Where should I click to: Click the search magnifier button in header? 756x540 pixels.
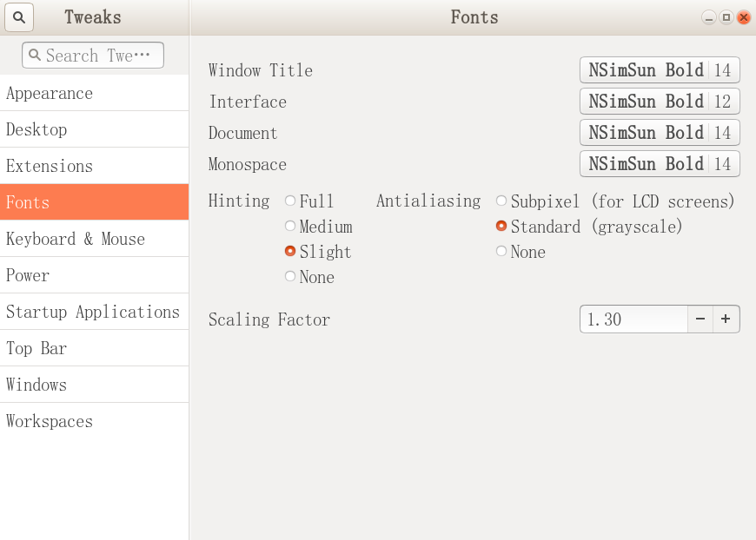coord(19,17)
